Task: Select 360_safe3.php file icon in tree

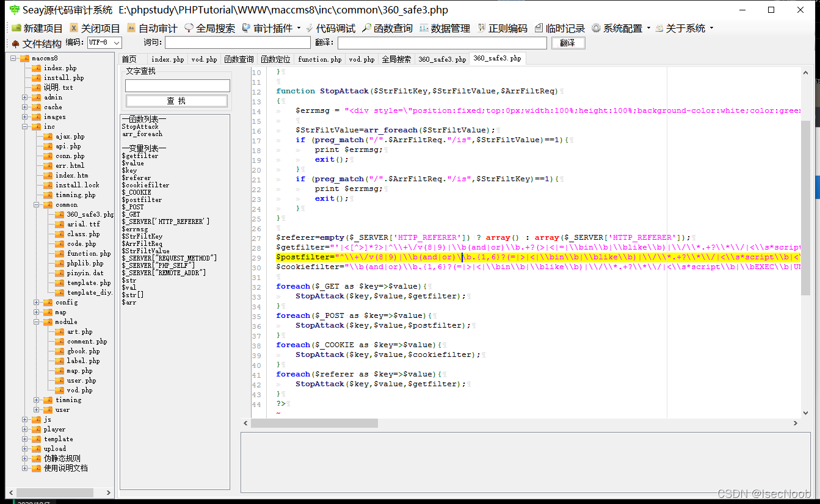Action: pyautogui.click(x=60, y=215)
